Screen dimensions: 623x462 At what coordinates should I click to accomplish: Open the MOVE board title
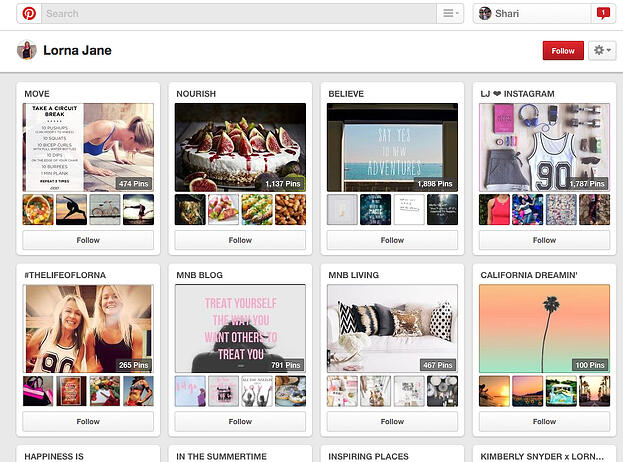coord(37,94)
